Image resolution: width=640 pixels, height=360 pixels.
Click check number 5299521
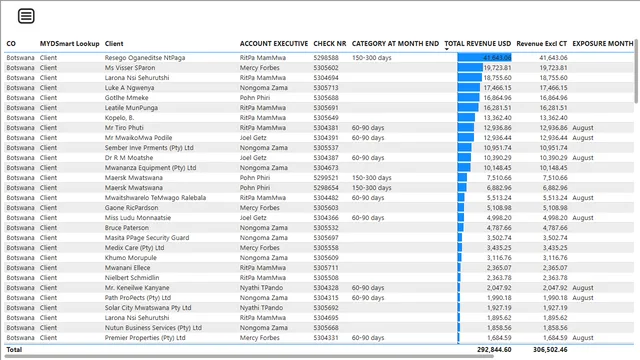coord(326,178)
